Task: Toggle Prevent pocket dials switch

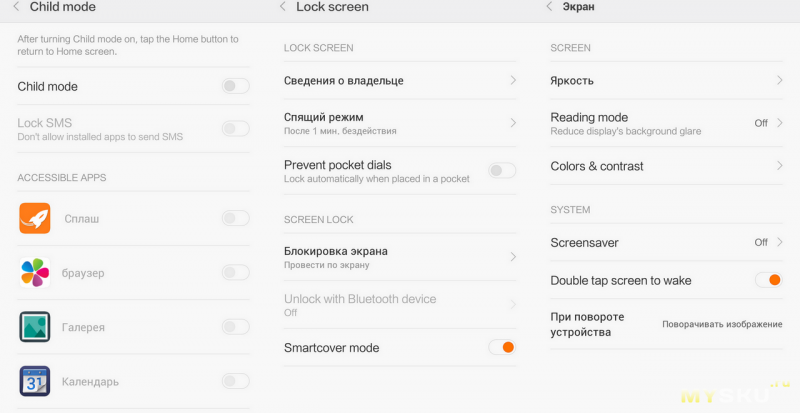Action: pos(502,171)
